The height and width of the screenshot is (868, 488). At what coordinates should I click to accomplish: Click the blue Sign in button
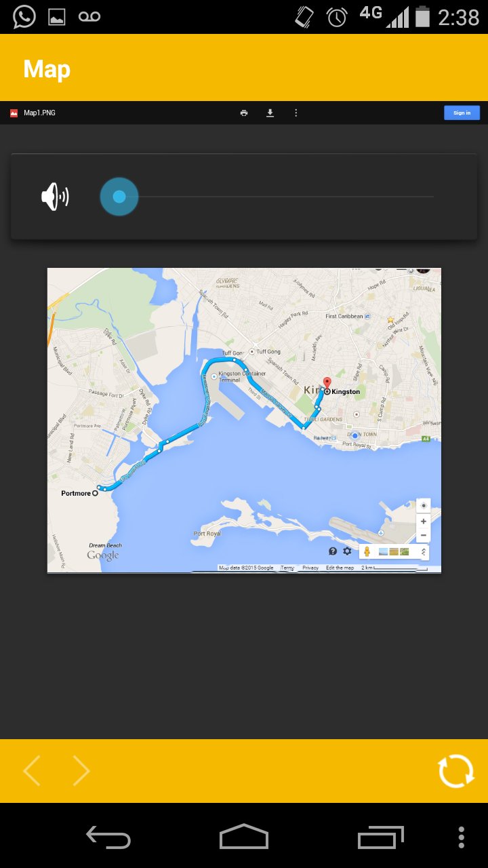pyautogui.click(x=462, y=113)
